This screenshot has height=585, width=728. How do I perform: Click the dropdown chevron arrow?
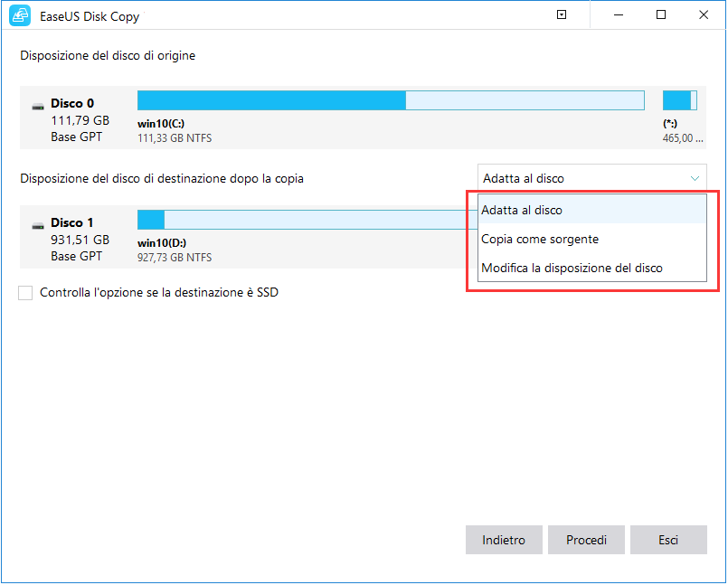point(694,178)
